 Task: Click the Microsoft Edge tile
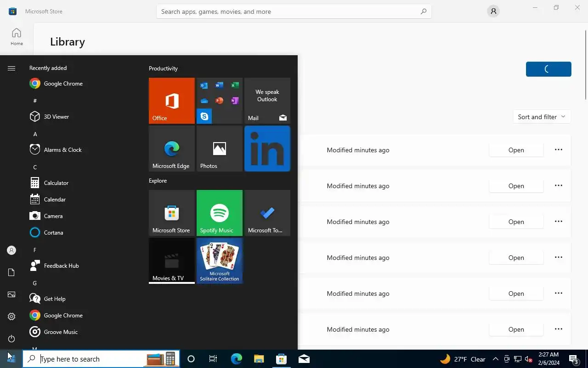click(172, 149)
